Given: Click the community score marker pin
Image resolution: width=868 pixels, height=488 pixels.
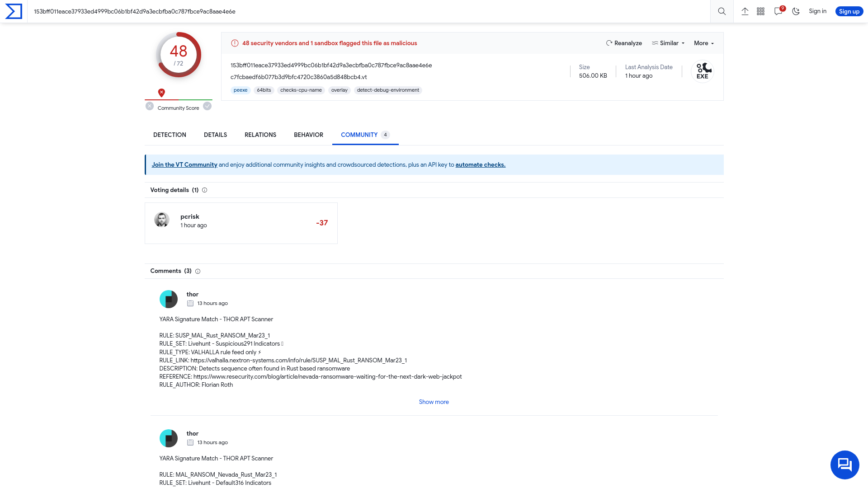Looking at the screenshot, I should [161, 93].
